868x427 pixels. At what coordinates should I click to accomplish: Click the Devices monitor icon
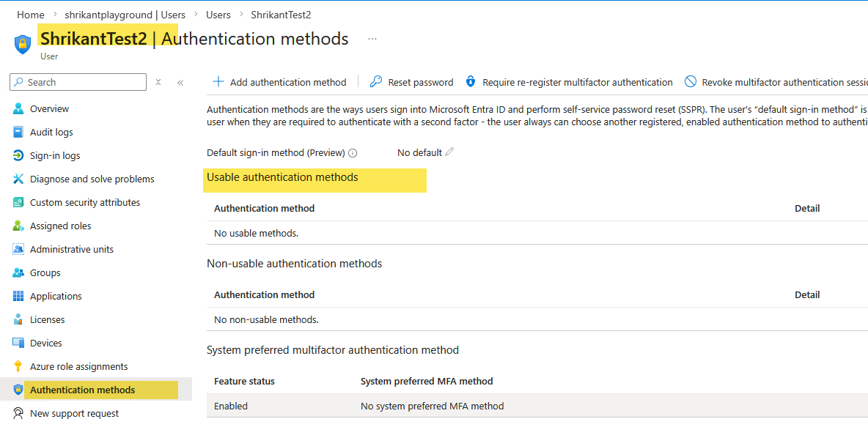point(19,343)
